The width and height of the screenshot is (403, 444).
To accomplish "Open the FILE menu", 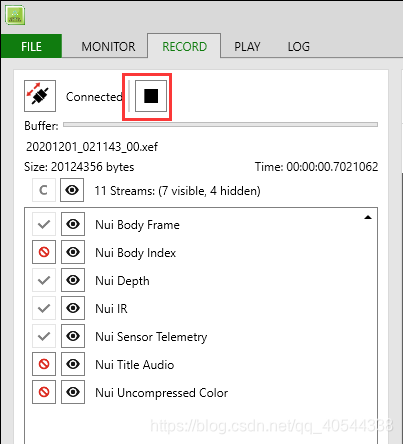I will pos(31,46).
